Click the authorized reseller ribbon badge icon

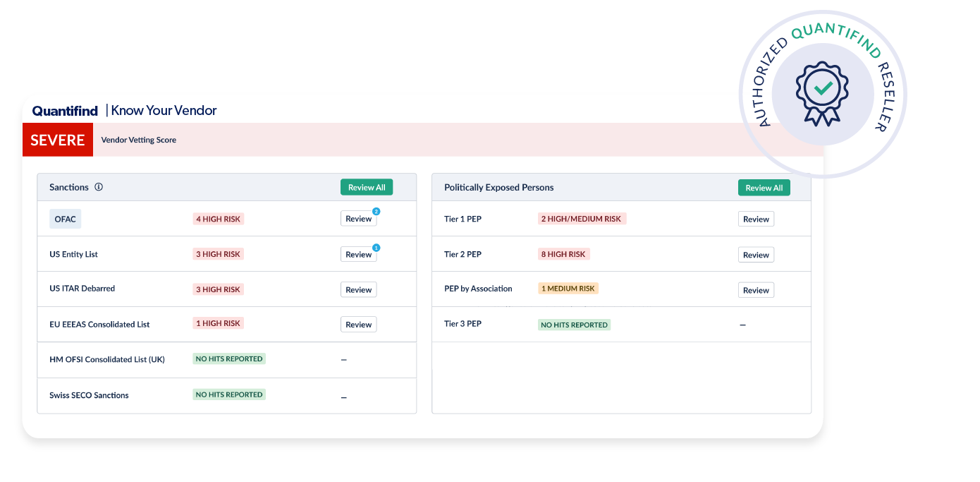click(822, 94)
